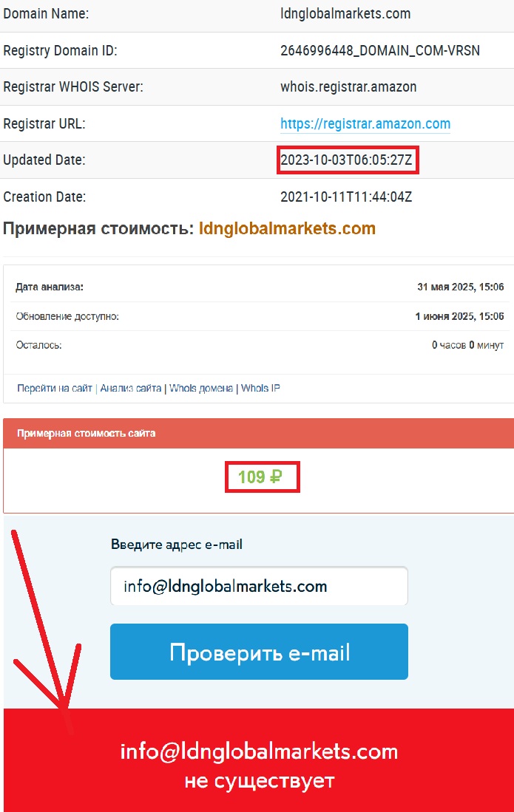Open the Анализ сайта link
Viewport: 514px width, 812px height.
coord(131,388)
